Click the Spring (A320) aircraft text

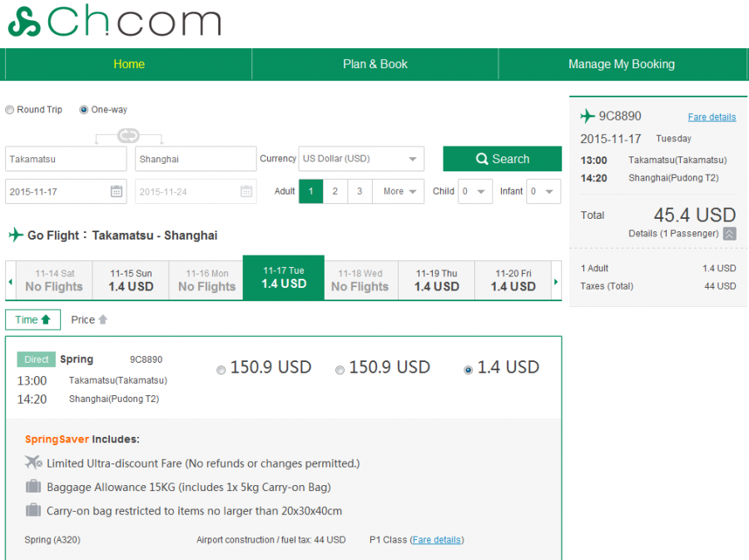point(52,539)
